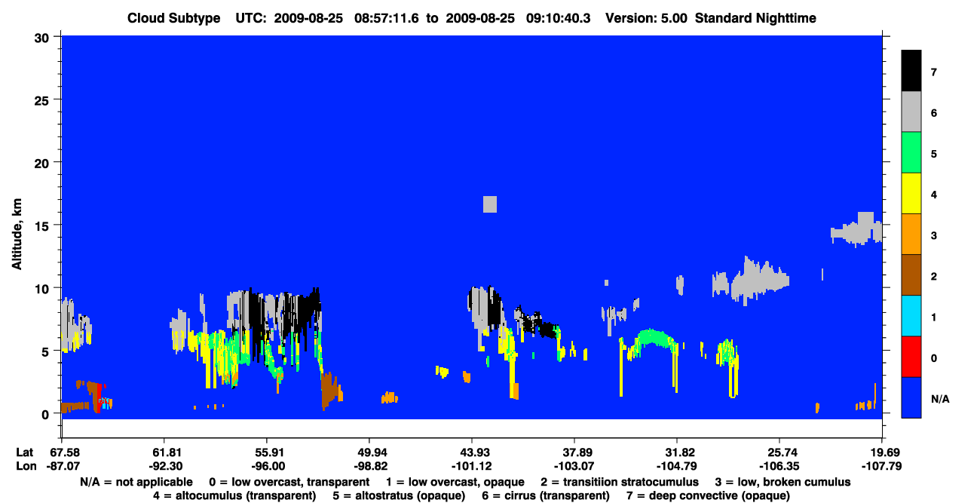Viewport: 980px width, 503px height.
Task: Click longitude value -101.12
Action: point(471,466)
